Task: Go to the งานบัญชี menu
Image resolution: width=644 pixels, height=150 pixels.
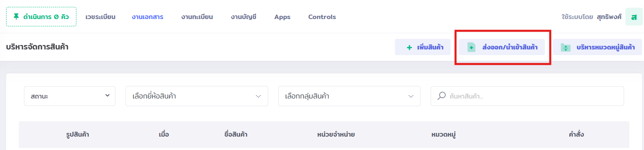Action: [x=243, y=17]
